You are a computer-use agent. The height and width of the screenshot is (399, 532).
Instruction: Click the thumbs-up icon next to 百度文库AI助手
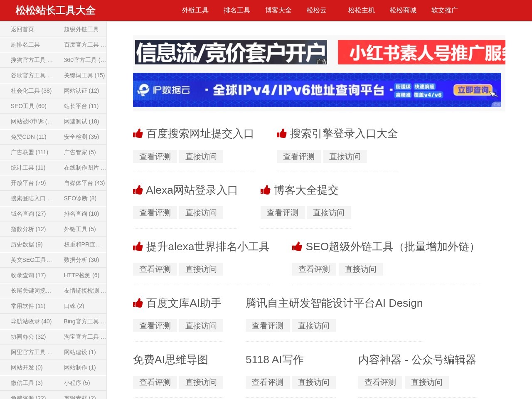(x=138, y=303)
